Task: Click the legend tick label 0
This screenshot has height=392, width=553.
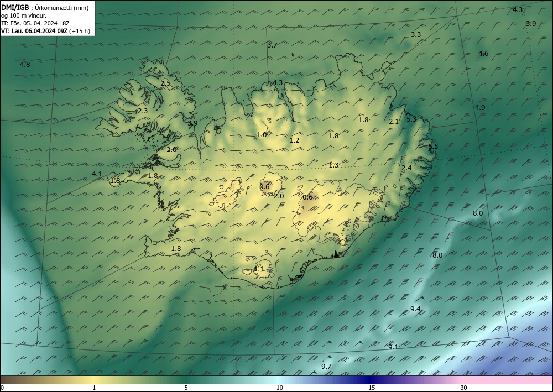Action: [x=2, y=388]
